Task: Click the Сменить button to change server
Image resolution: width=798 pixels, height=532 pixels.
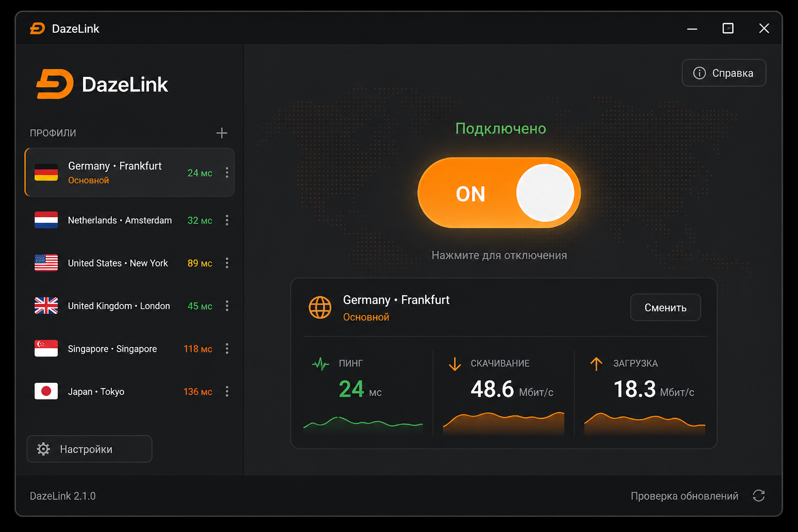Action: pos(666,308)
